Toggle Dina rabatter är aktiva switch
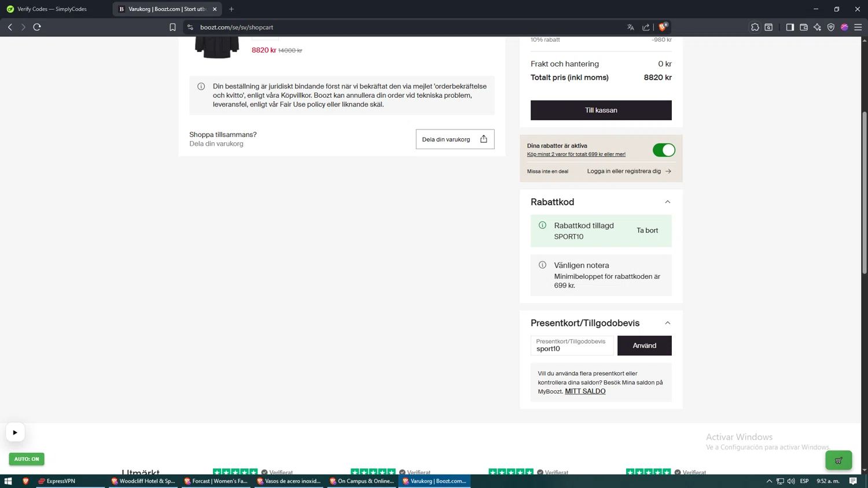Image resolution: width=868 pixels, height=488 pixels. [x=664, y=150]
